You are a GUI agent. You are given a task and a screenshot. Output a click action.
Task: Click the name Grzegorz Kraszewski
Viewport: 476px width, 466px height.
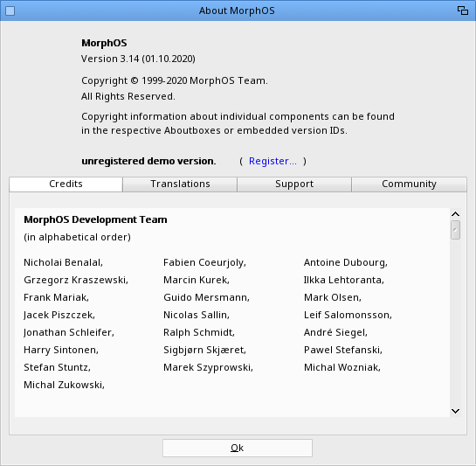point(76,280)
